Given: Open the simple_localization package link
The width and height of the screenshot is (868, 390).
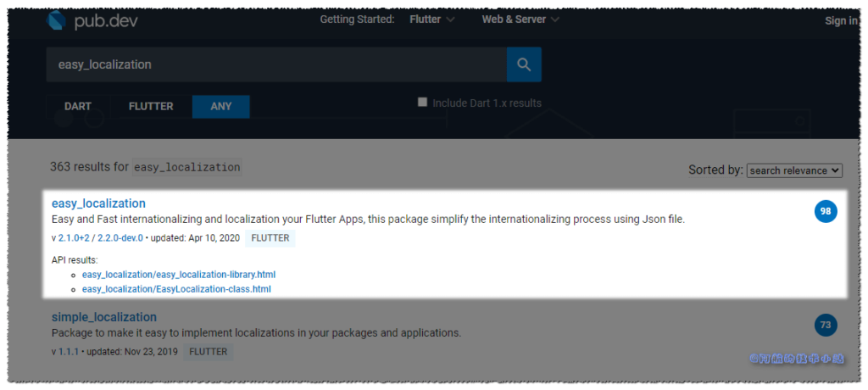Looking at the screenshot, I should pyautogui.click(x=104, y=317).
